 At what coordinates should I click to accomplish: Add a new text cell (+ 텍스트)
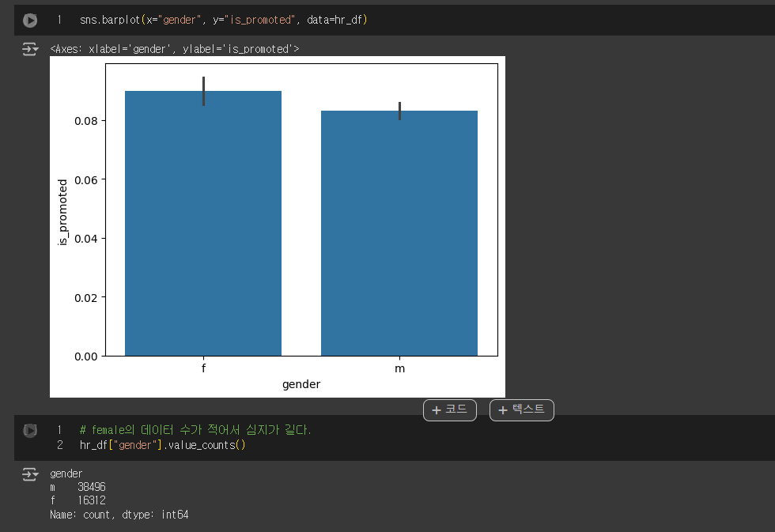click(521, 410)
